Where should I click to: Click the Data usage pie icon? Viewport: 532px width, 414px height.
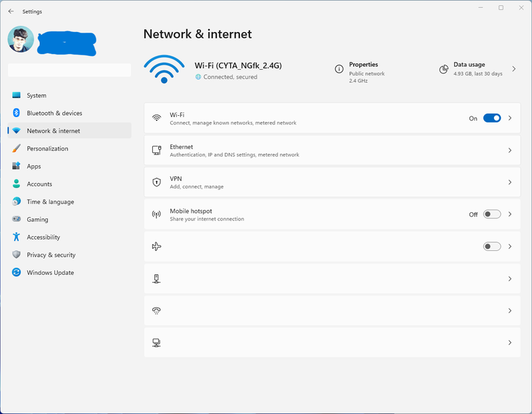pos(444,69)
